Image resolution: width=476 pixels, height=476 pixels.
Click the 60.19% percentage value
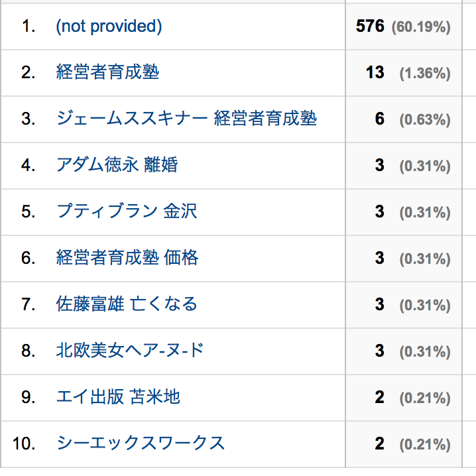tap(421, 27)
